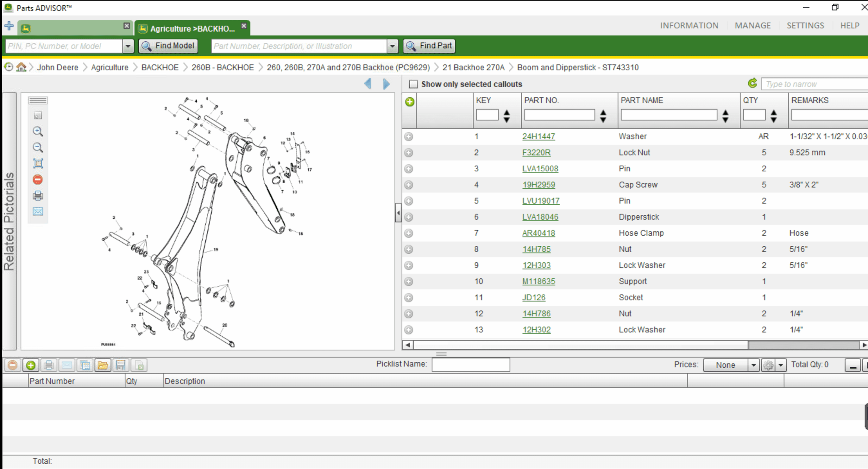Add Washer 24H1447 row to picklist

[409, 136]
